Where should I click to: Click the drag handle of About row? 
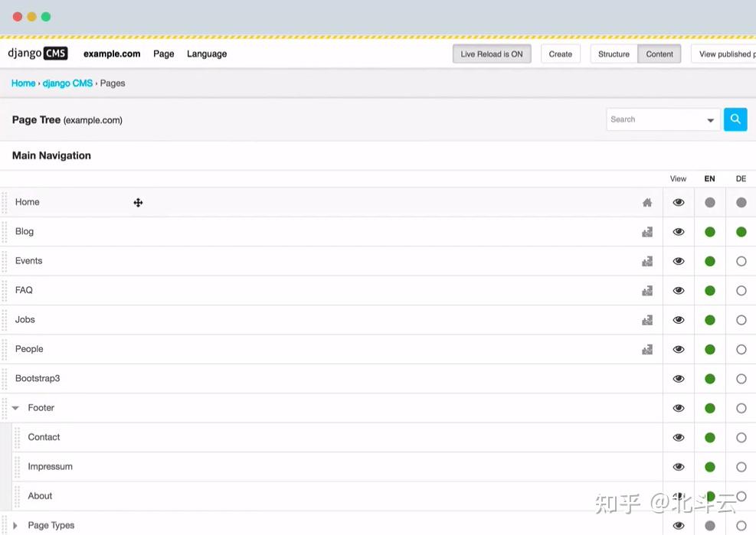(x=17, y=497)
